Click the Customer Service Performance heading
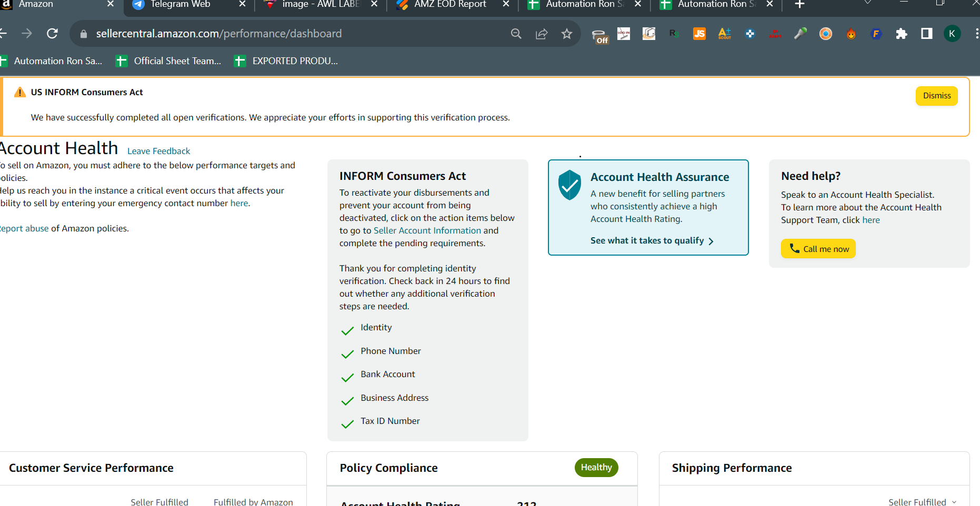980x506 pixels. (91, 468)
